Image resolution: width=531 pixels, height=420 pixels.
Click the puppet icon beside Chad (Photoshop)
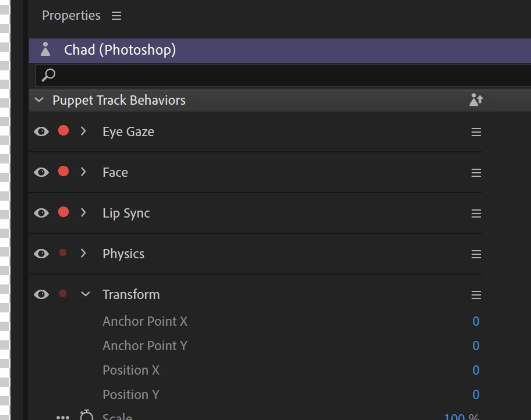[45, 50]
